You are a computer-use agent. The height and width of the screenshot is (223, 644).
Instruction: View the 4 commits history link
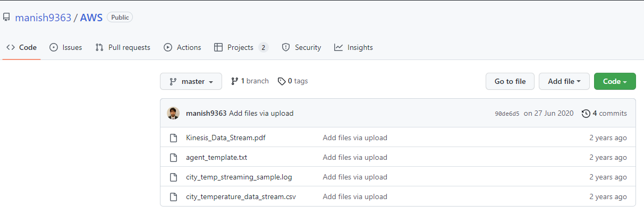point(605,113)
